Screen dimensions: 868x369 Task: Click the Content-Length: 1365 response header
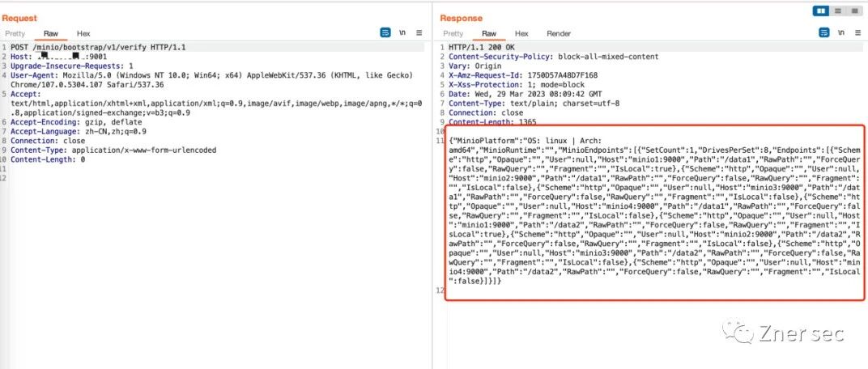tap(492, 121)
